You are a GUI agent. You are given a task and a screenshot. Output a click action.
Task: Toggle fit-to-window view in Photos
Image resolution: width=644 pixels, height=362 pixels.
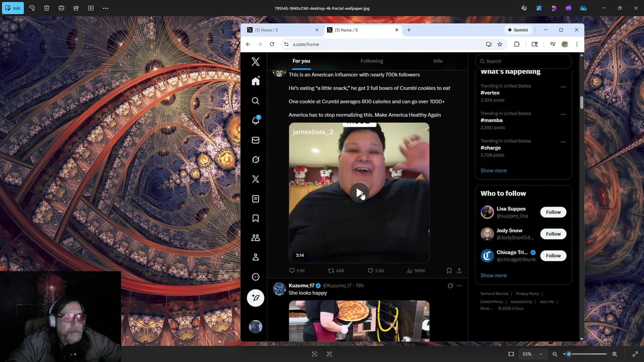point(511,354)
